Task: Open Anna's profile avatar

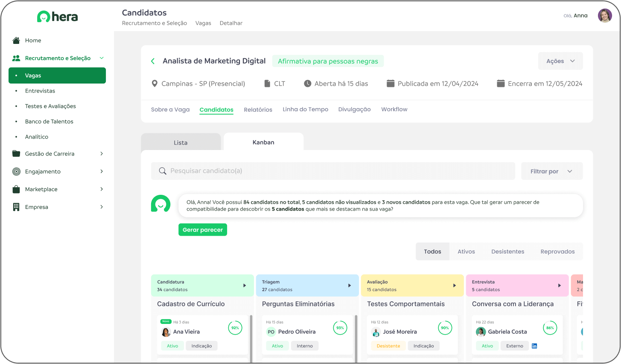Action: [x=604, y=16]
